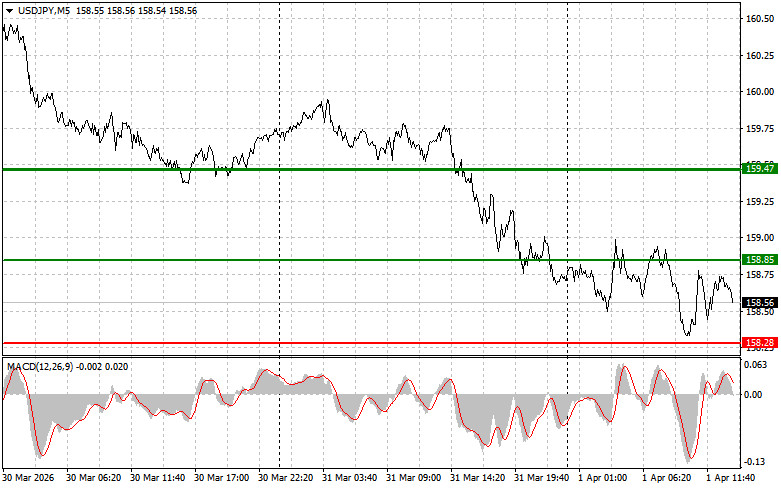Select the green 158.85 price label

point(761,260)
